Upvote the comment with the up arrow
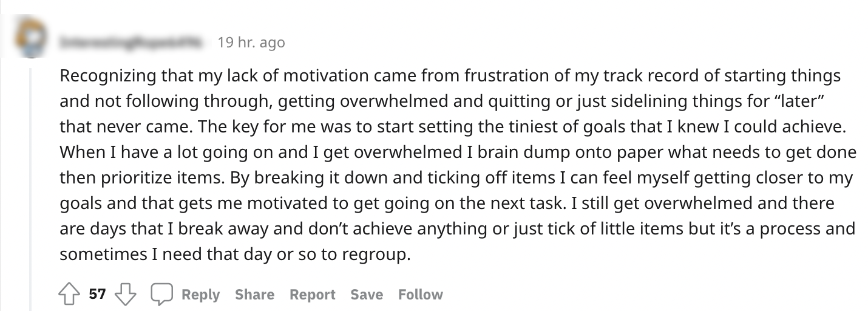The width and height of the screenshot is (868, 311). [69, 295]
